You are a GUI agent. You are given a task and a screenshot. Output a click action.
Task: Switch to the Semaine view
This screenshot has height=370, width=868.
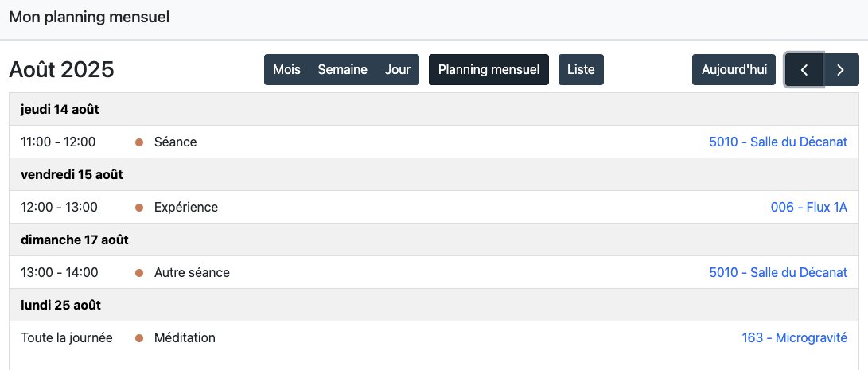coord(342,70)
